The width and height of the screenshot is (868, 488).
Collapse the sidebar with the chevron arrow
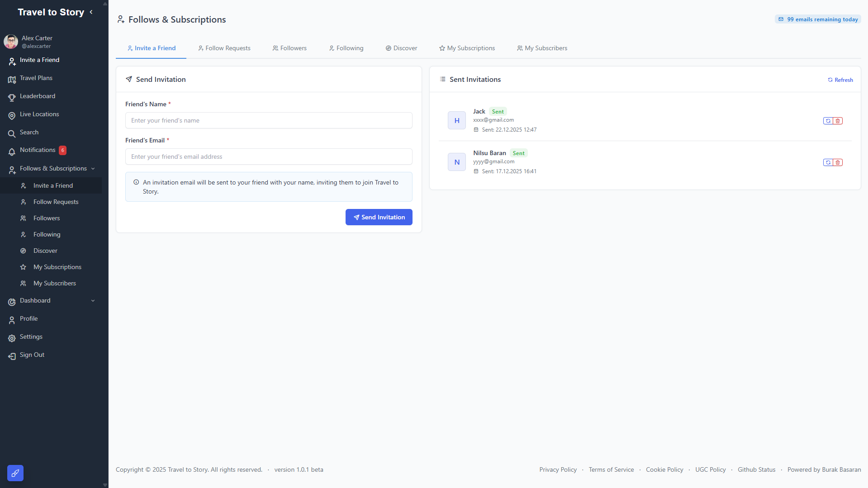[x=91, y=12]
